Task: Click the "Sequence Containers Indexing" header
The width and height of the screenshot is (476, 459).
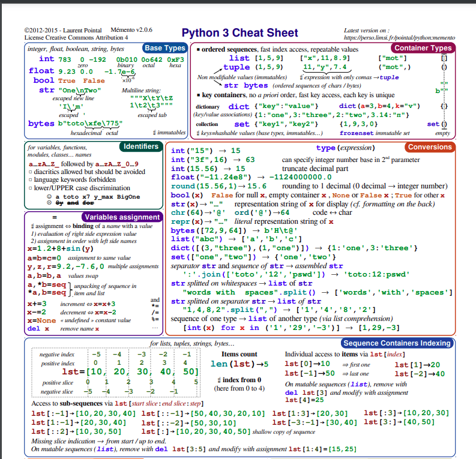Action: (397, 343)
